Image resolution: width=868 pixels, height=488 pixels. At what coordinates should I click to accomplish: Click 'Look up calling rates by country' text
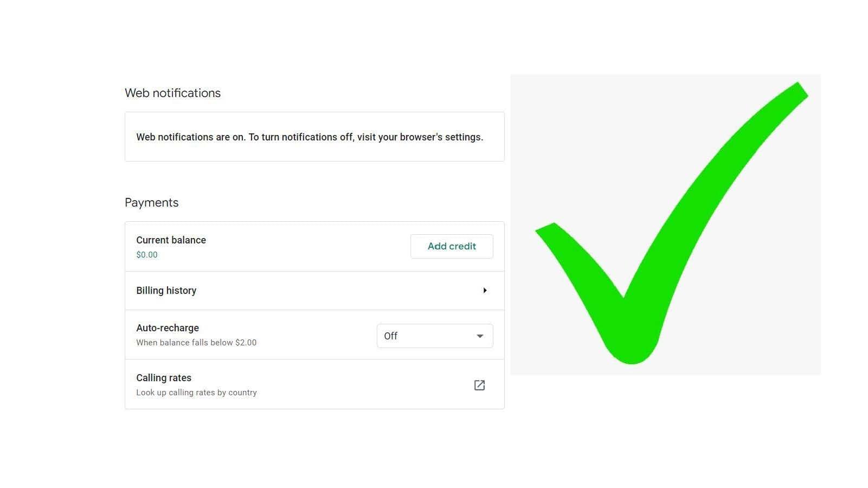tap(196, 393)
